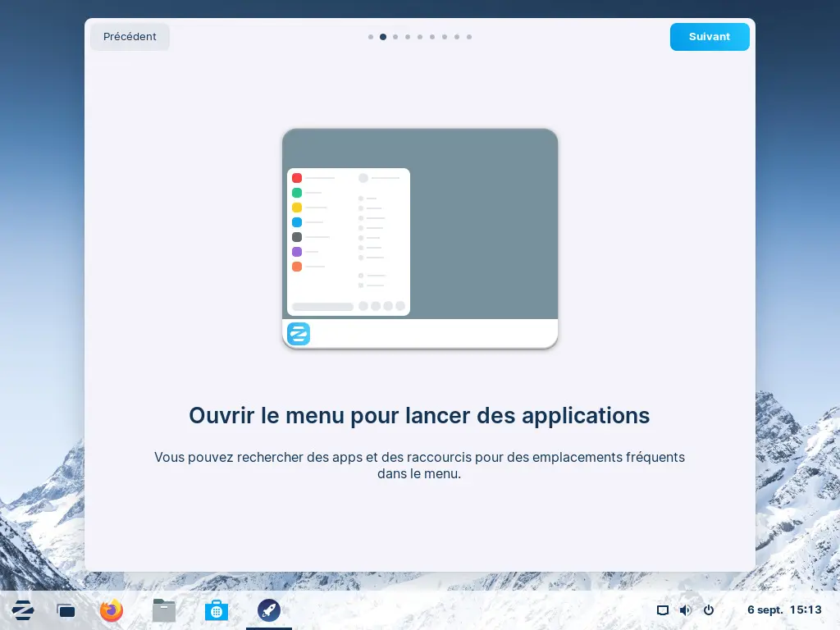Open the Software store taskbar icon
This screenshot has width=840, height=630.
217,610
